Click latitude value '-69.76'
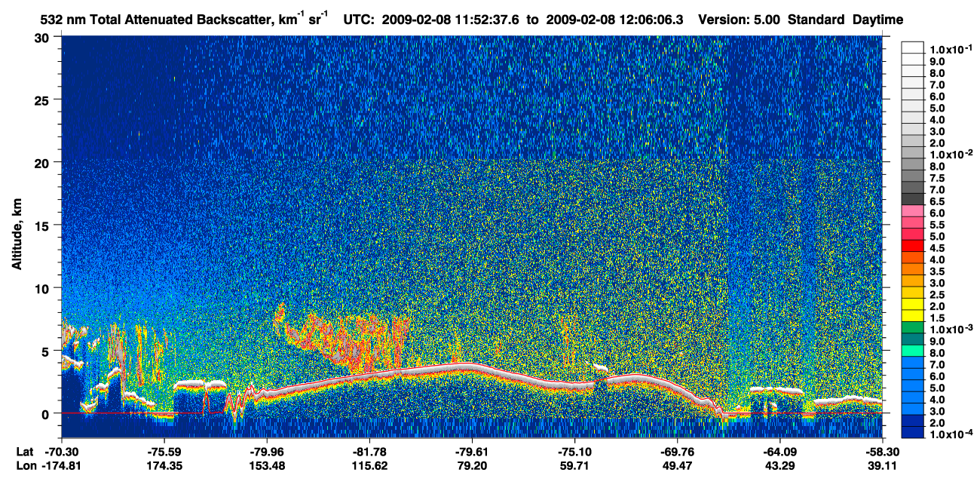The width and height of the screenshot is (980, 503). point(677,452)
